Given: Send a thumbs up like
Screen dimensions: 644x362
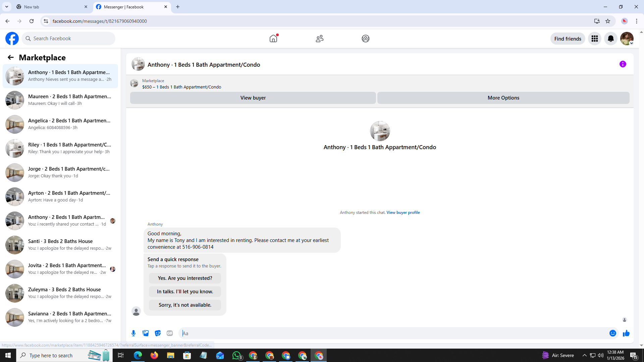Looking at the screenshot, I should pyautogui.click(x=626, y=333).
